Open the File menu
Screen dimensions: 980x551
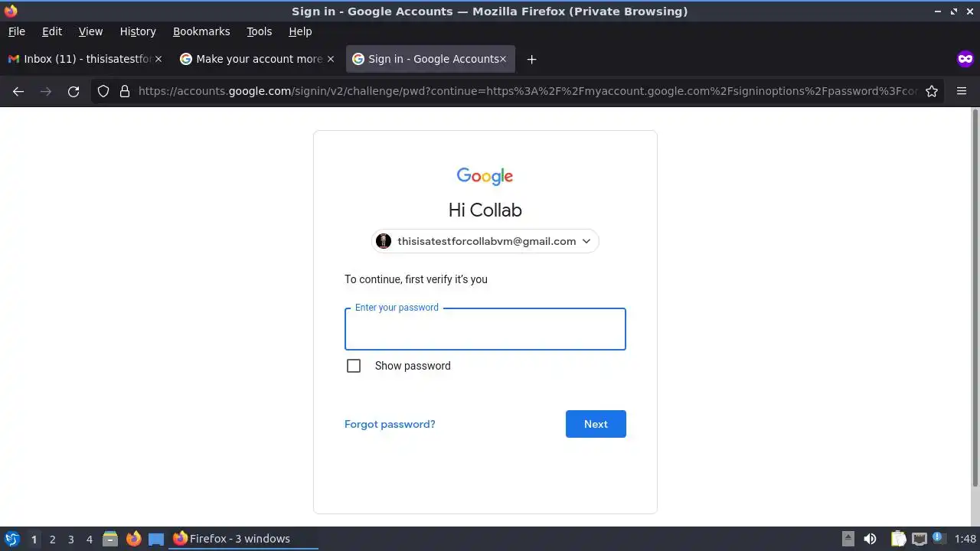point(17,31)
